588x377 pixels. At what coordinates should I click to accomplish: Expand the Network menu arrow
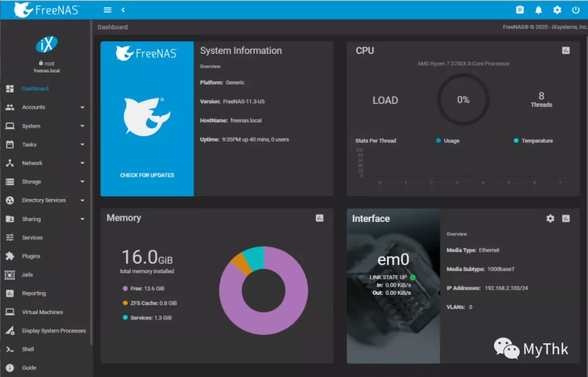[82, 164]
